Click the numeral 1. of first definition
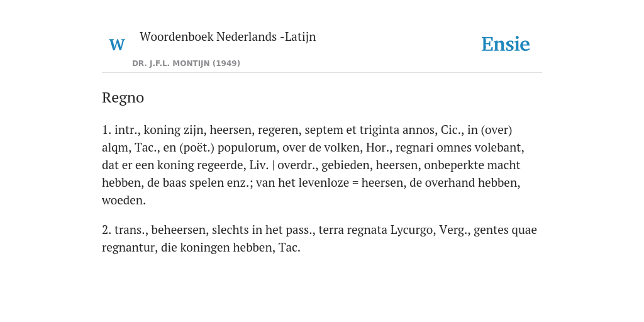Screen dimensions: 644x322 coord(107,130)
